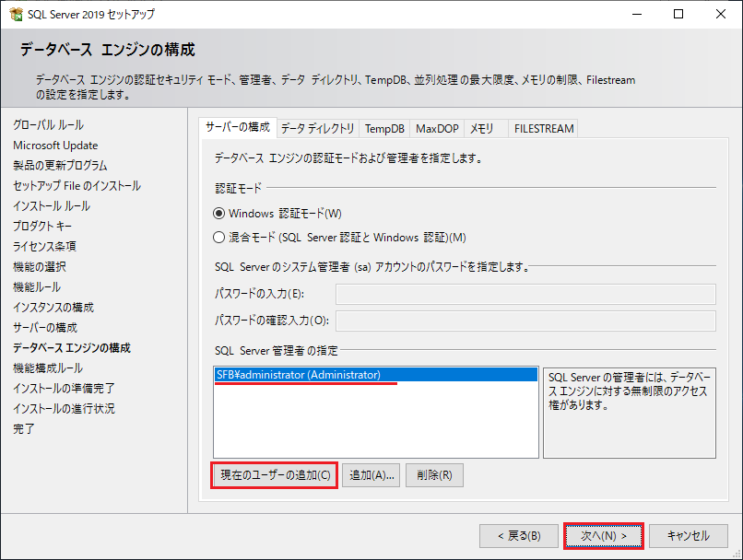Click the SQL Server setup icon in title bar
743x560 pixels.
pos(14,14)
